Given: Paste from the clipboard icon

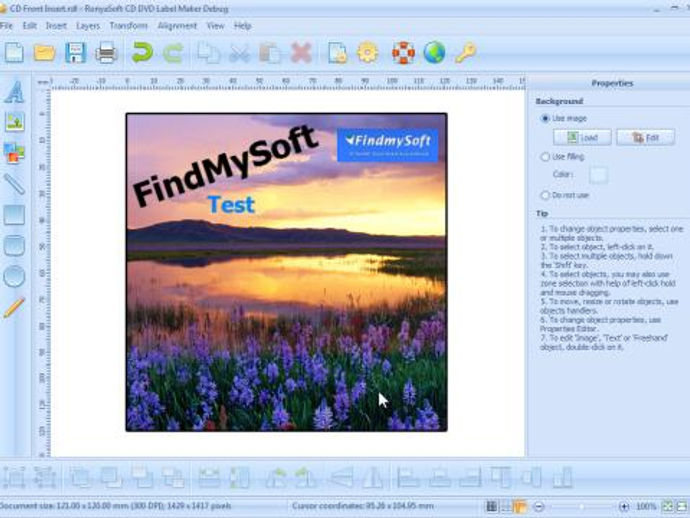Looking at the screenshot, I should [x=270, y=53].
